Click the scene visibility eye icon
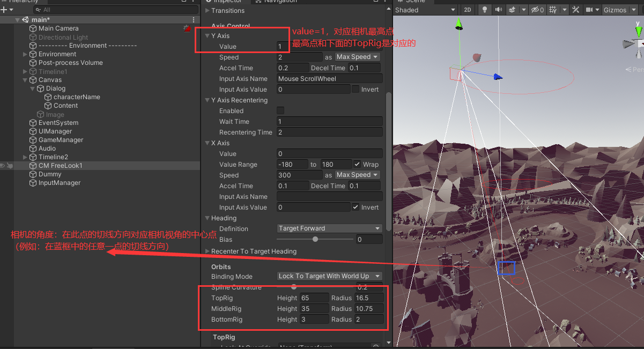Viewport: 644px width, 349px height. tap(536, 10)
